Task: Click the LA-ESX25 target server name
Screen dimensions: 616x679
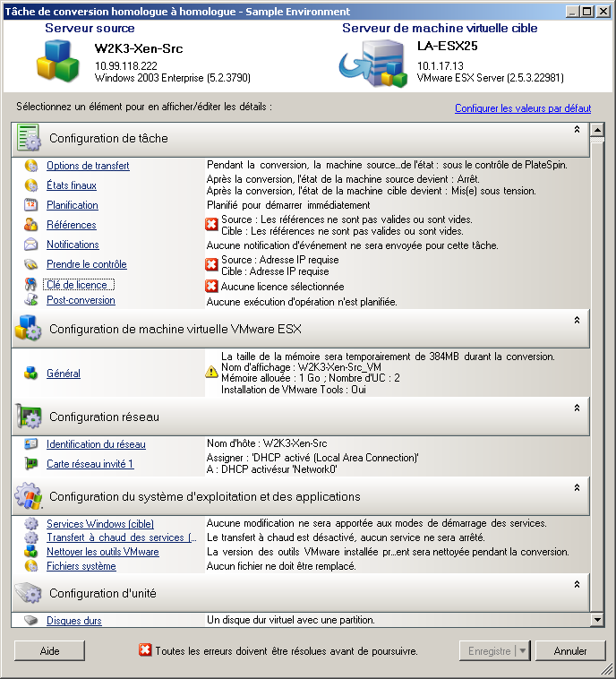Action: point(448,46)
